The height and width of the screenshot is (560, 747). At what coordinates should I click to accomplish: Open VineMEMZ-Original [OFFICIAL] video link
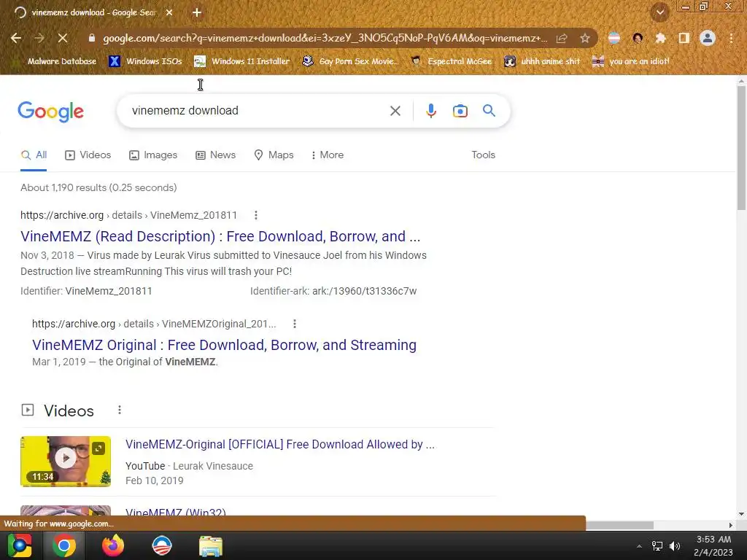click(x=280, y=445)
